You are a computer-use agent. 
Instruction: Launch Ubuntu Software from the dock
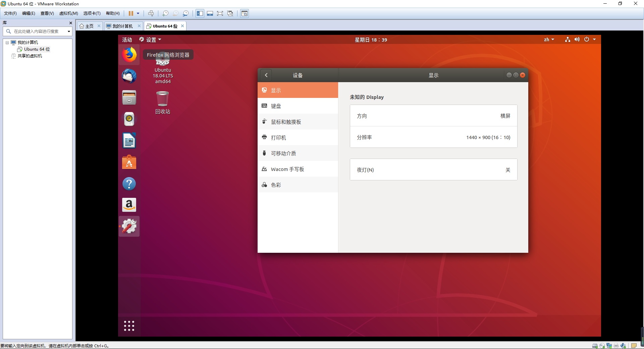point(129,162)
